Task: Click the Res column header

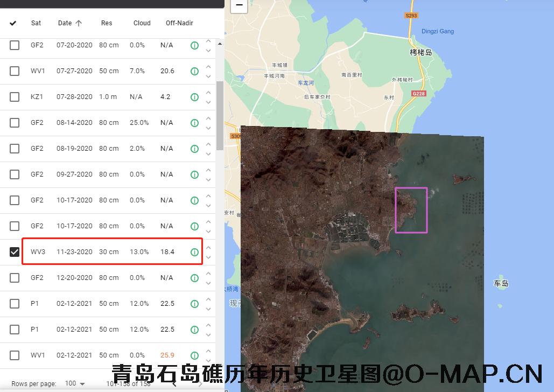Action: tap(107, 23)
